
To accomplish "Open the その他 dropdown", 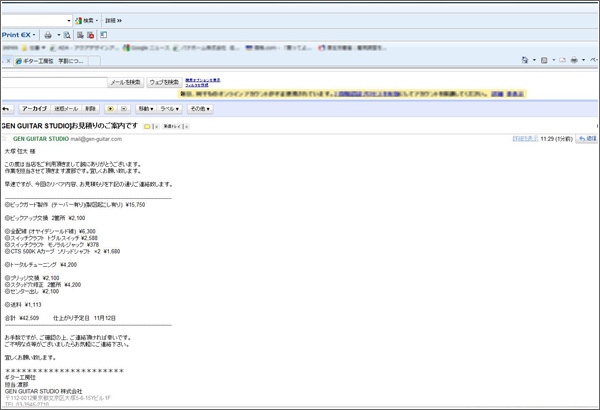I will pyautogui.click(x=200, y=109).
